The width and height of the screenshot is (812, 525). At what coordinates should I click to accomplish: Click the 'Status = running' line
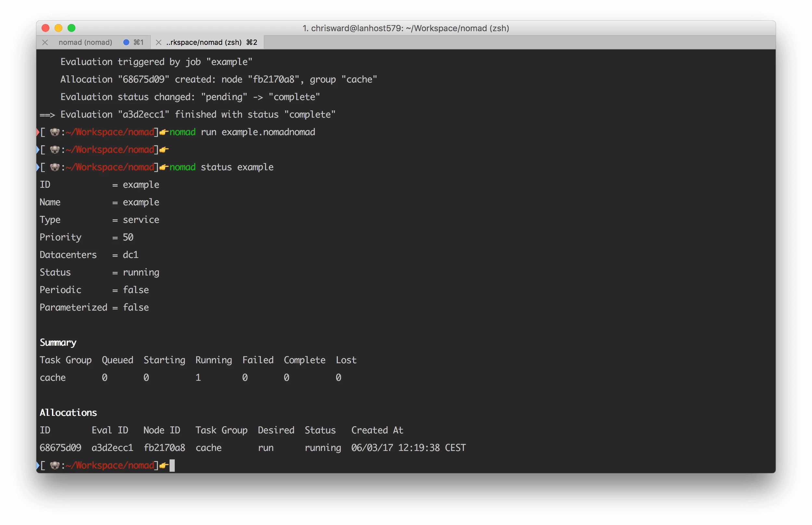(99, 272)
